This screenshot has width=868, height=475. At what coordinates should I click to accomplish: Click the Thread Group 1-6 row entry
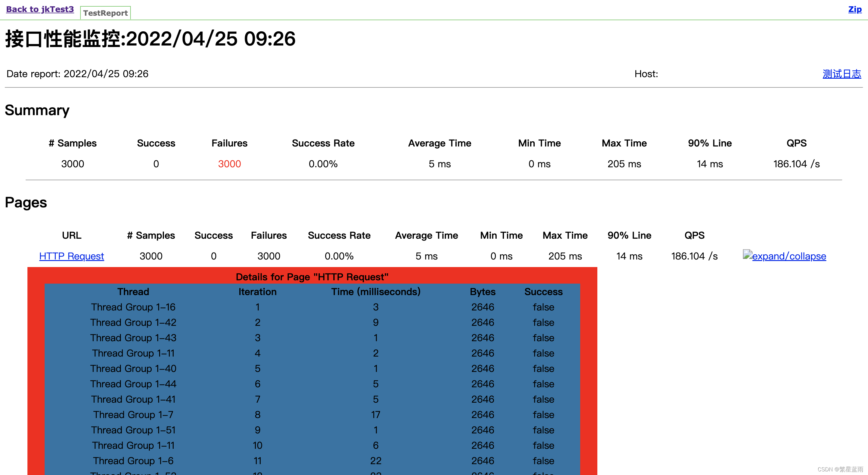pos(133,461)
